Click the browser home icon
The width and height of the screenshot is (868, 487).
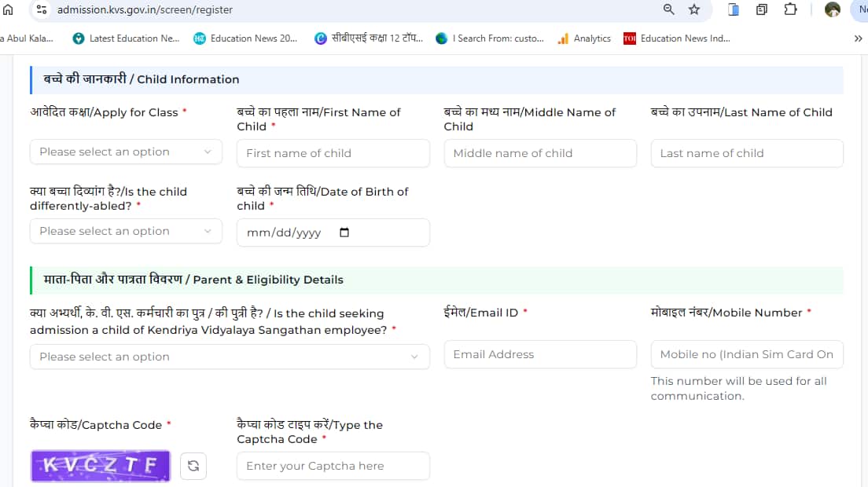click(x=9, y=9)
